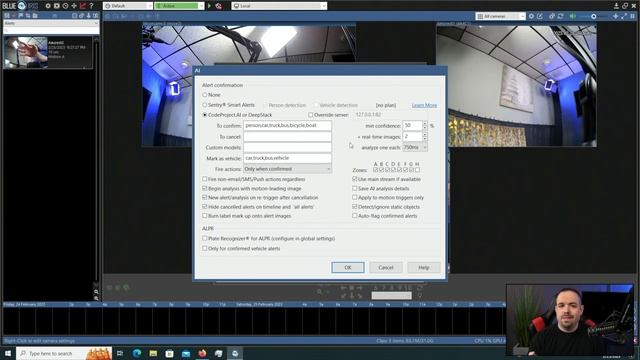640x360 pixels.
Task: Select CodeProject.AI or DeepStack radio
Action: click(205, 115)
